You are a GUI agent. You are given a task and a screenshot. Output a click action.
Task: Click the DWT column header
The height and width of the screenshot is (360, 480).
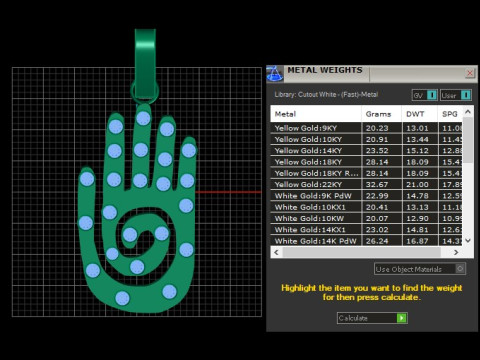tap(419, 114)
